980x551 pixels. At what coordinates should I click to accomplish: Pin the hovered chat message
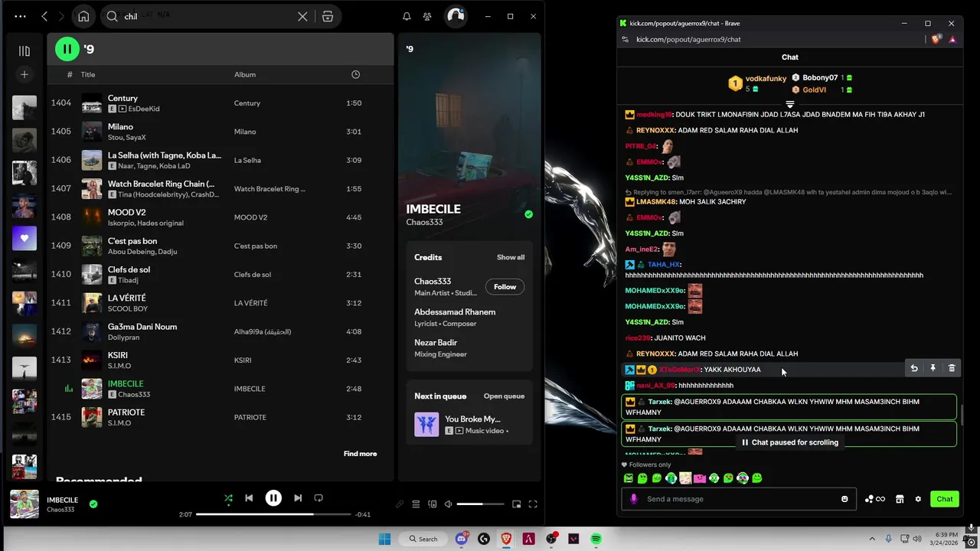(x=933, y=368)
